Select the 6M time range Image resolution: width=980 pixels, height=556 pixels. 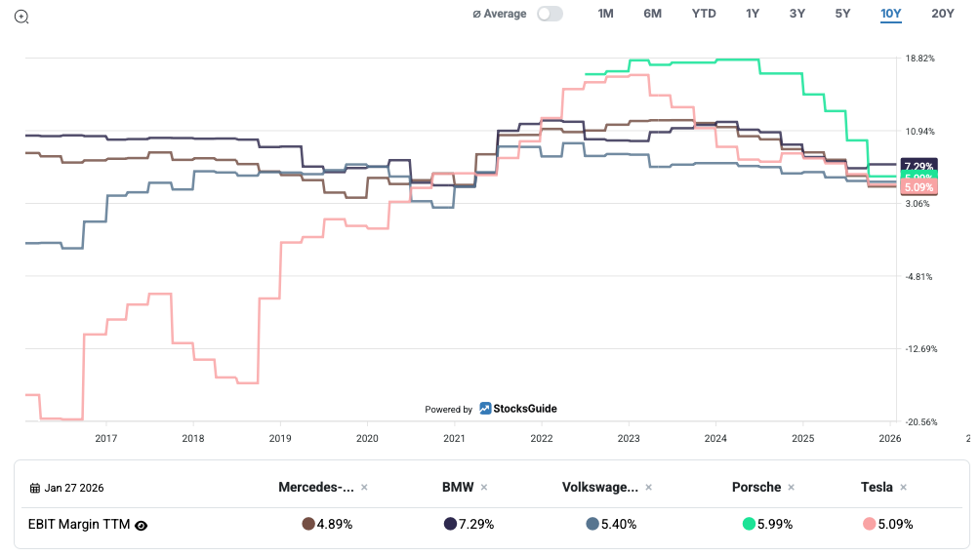(652, 14)
